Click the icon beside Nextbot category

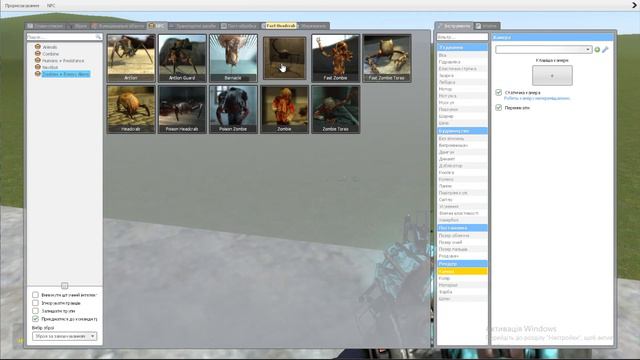coord(38,67)
